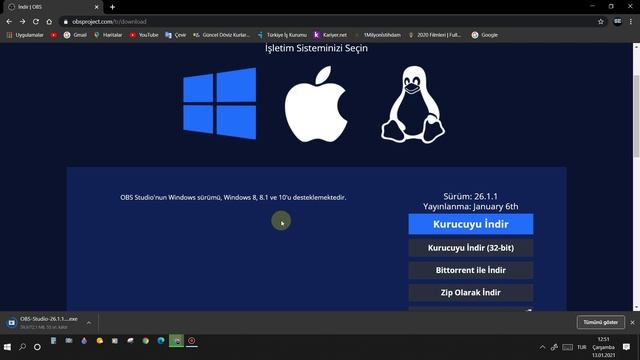This screenshot has width=640, height=360.
Task: Click the page vertical scrollbar thumb
Action: (x=636, y=116)
